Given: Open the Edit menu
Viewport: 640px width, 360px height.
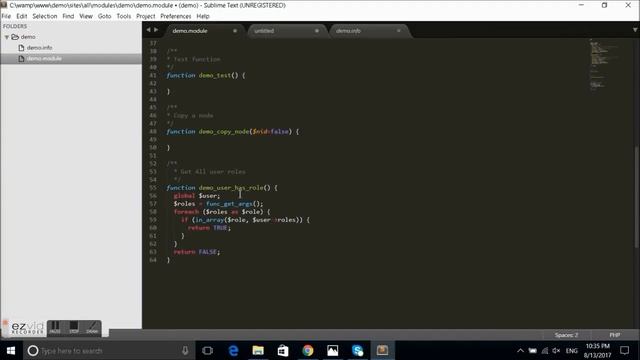Looking at the screenshot, I should click(22, 16).
